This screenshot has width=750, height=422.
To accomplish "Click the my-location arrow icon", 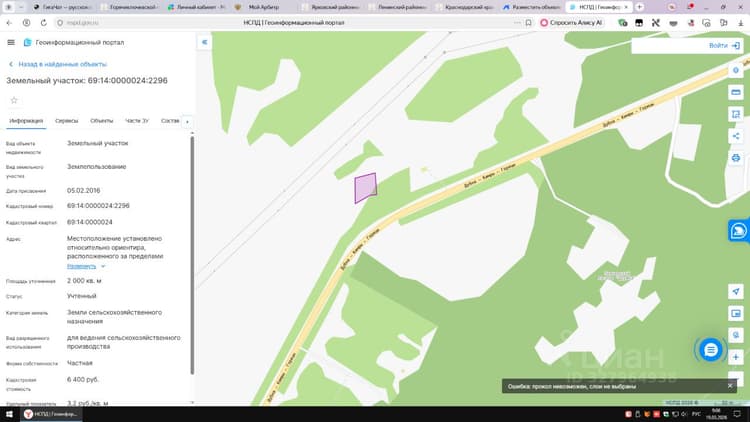I will [x=736, y=291].
